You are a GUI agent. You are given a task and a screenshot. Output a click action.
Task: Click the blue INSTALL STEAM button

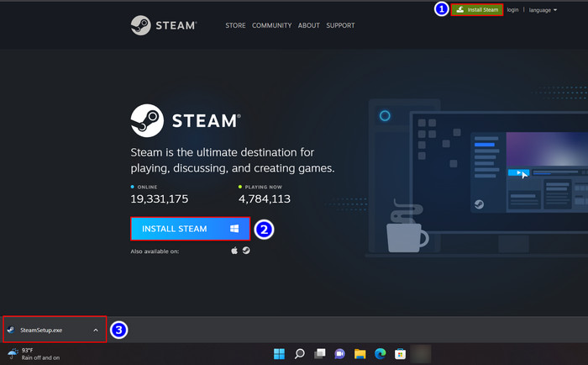190,229
